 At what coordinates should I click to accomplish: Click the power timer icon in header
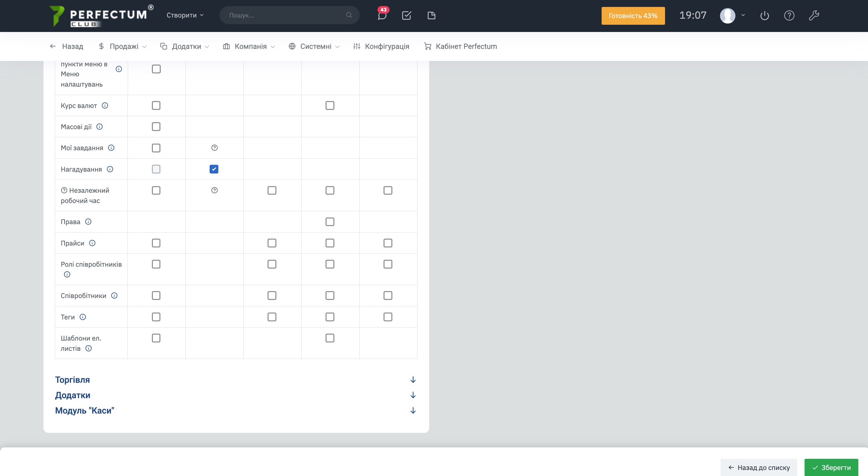tap(764, 15)
